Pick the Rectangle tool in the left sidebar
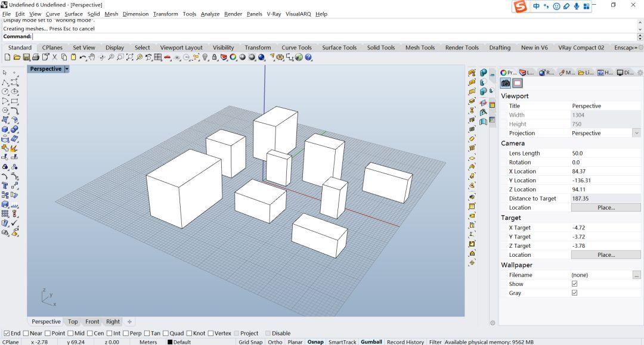This screenshot has width=644, height=345. [x=14, y=101]
